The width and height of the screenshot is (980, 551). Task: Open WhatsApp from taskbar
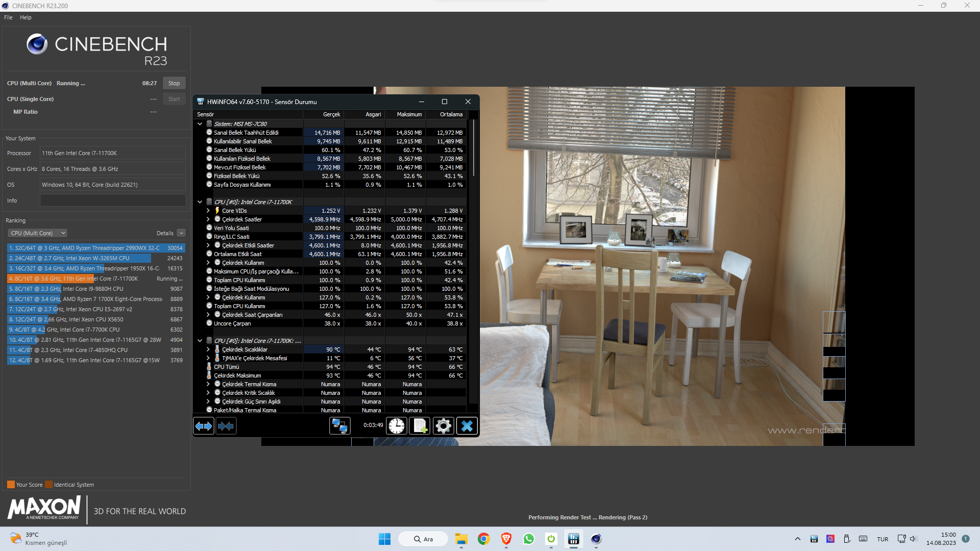coord(529,539)
